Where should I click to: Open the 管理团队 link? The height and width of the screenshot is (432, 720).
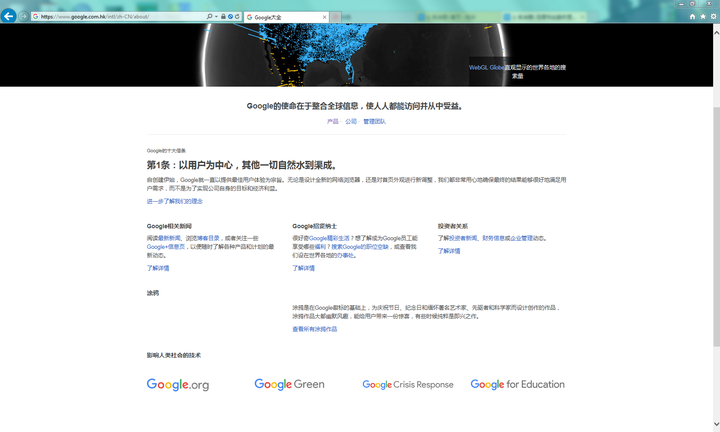(374, 122)
